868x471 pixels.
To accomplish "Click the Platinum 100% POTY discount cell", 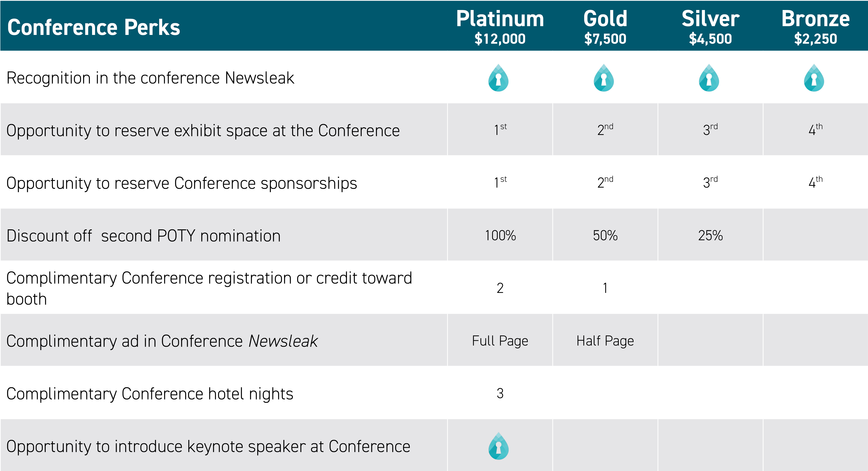I will click(500, 235).
